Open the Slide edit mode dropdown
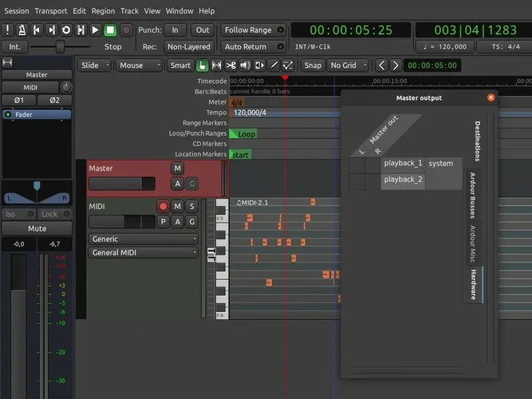This screenshot has width=532, height=399. click(95, 65)
